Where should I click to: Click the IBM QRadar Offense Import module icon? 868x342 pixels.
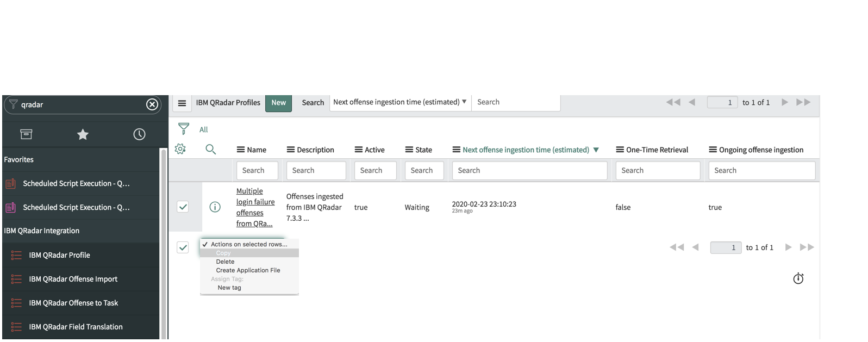pos(16,279)
